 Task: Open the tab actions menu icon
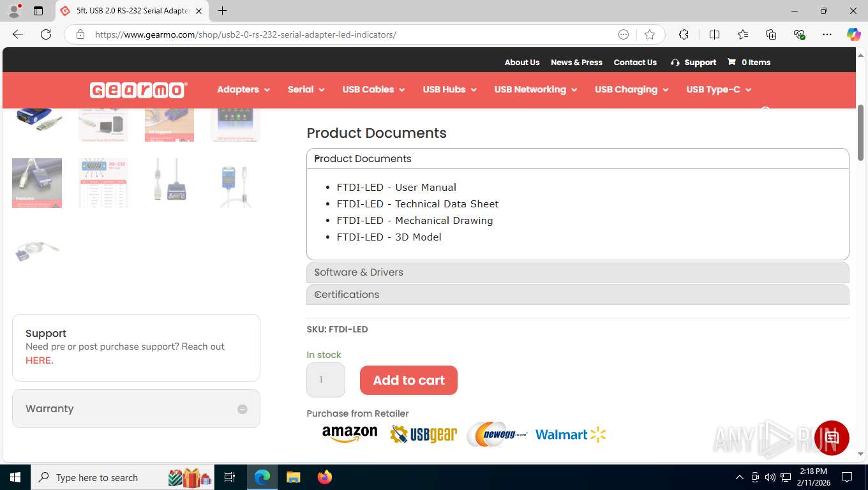38,11
